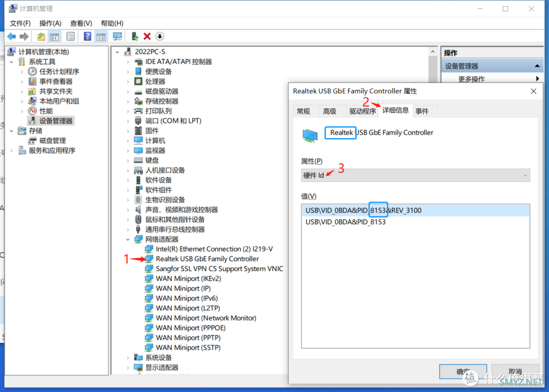Select WAN Miniport (PPPOE)
Image resolution: width=549 pixels, height=392 pixels.
tap(191, 328)
